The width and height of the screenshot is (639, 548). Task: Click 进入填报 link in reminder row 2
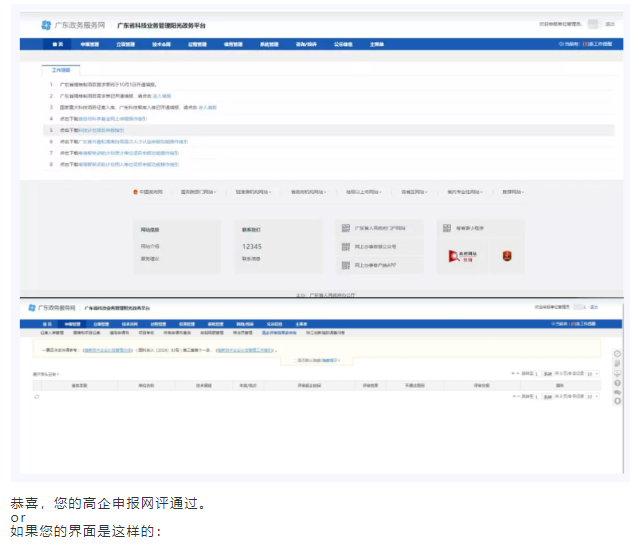[162, 96]
